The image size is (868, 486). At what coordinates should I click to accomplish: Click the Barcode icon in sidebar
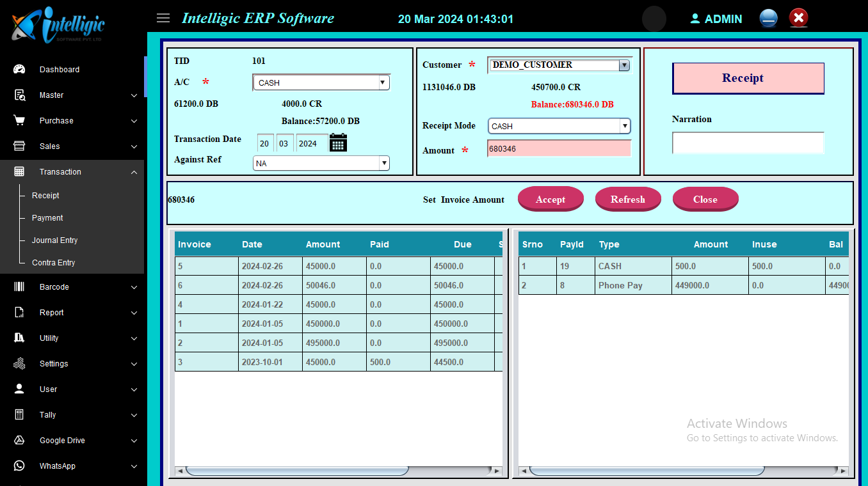[19, 287]
